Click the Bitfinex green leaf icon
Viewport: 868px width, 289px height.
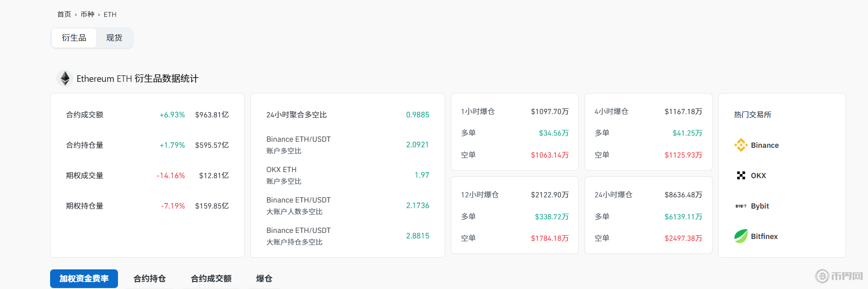(x=741, y=236)
